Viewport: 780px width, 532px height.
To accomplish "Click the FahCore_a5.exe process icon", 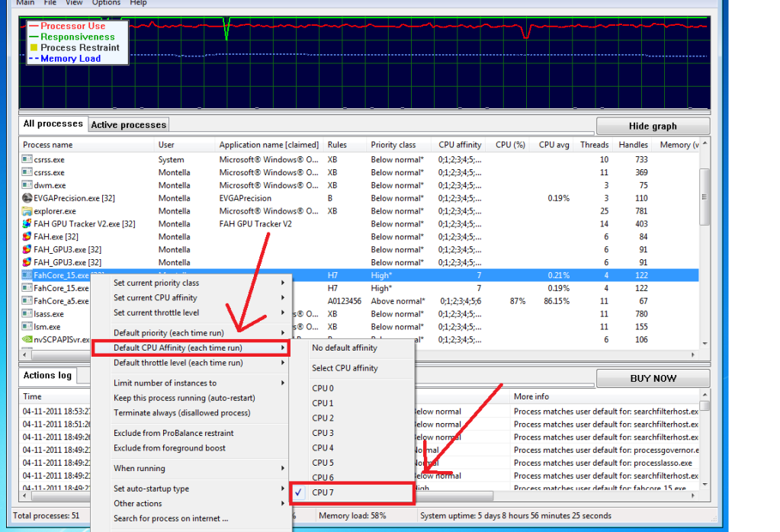I will (27, 301).
